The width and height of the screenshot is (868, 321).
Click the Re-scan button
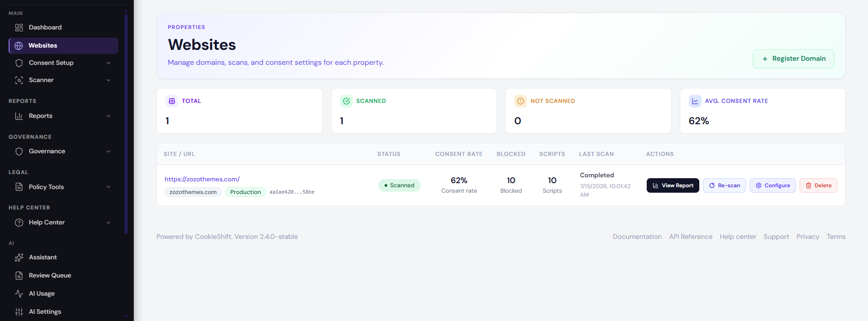[x=724, y=185]
